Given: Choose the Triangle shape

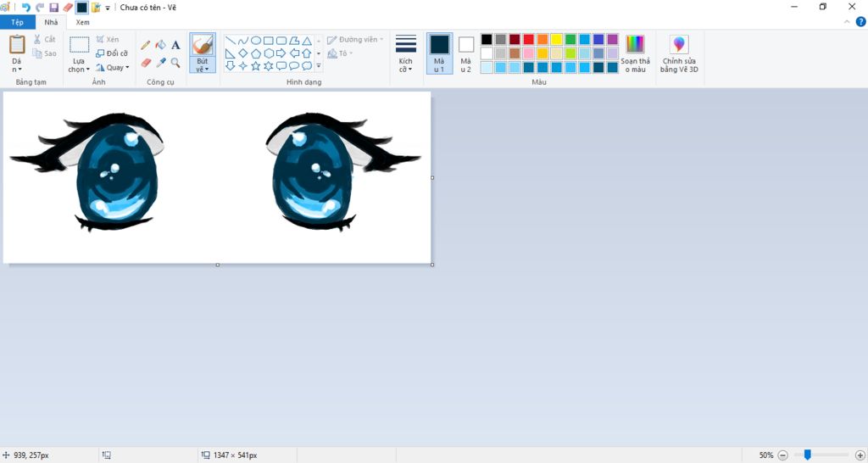Looking at the screenshot, I should [x=307, y=41].
